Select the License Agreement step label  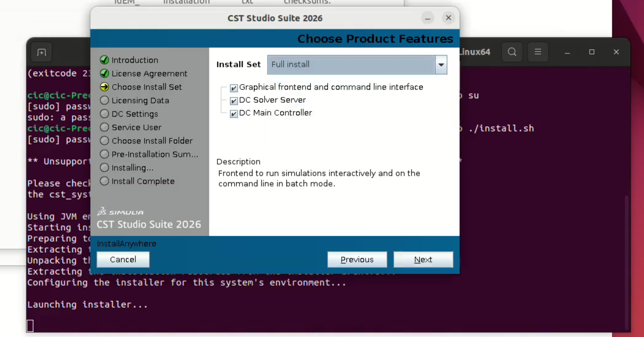149,73
